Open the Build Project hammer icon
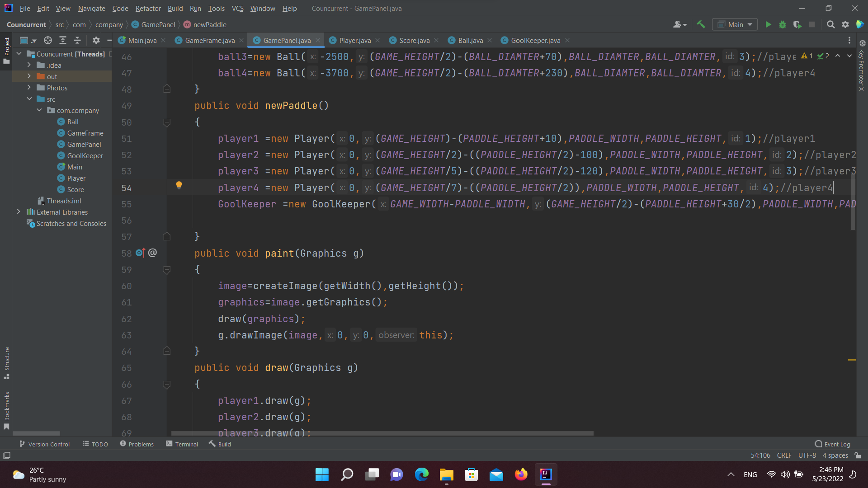Screen dimensions: 868x488 coord(701,24)
